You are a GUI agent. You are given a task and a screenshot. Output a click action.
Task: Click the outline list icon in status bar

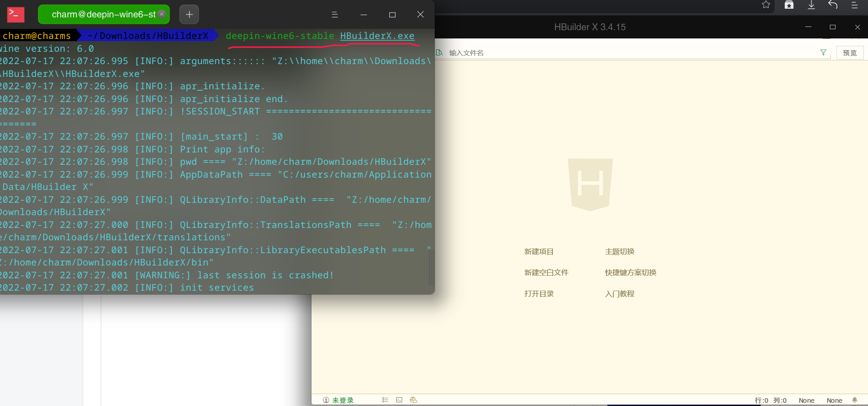(x=385, y=400)
